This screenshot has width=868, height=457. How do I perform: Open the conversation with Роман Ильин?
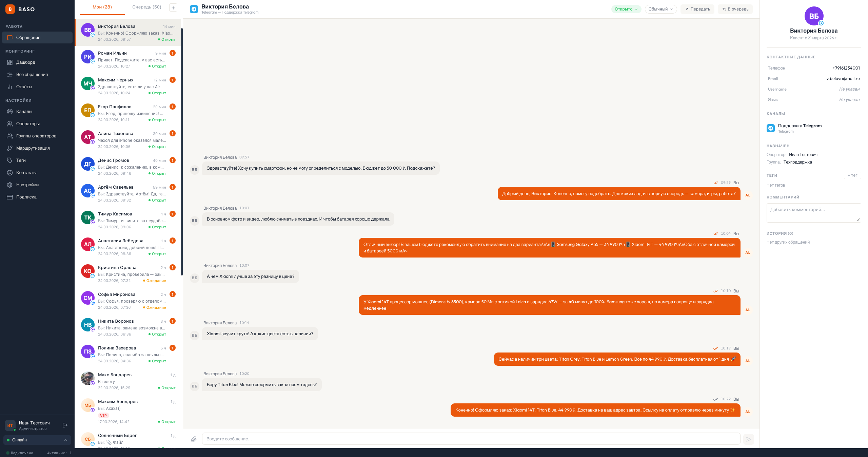click(x=128, y=59)
